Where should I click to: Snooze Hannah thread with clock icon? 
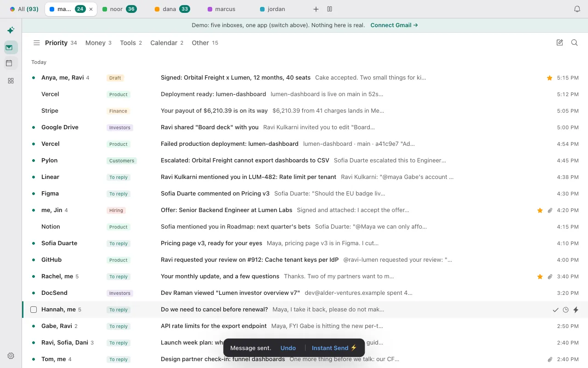(x=565, y=310)
